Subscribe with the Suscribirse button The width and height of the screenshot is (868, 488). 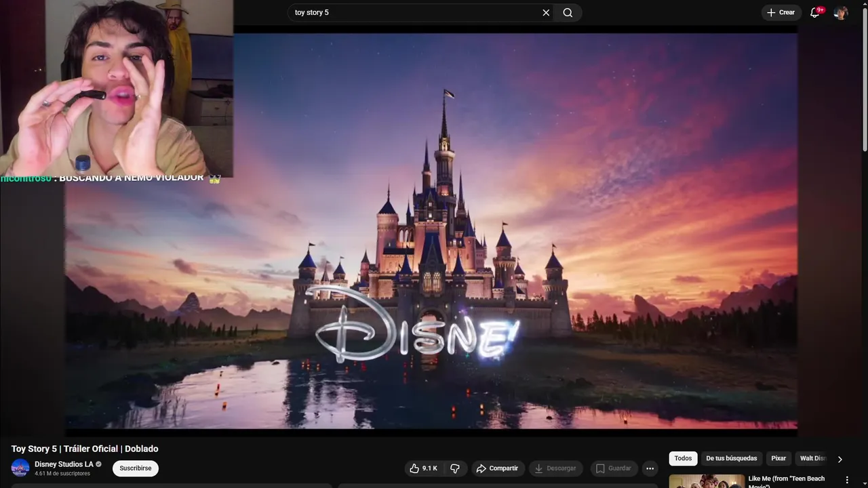(x=136, y=468)
